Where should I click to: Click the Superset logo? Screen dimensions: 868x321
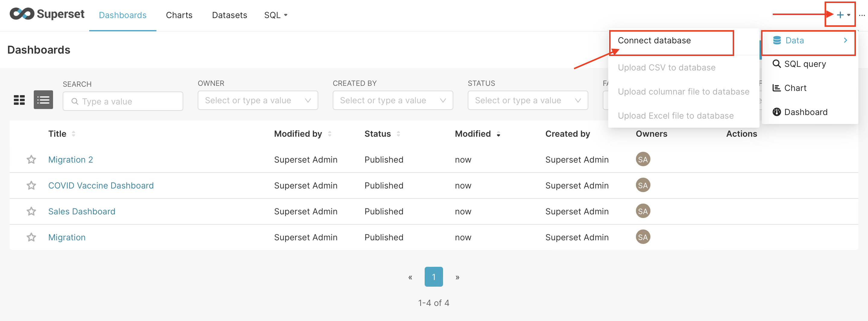pyautogui.click(x=47, y=14)
